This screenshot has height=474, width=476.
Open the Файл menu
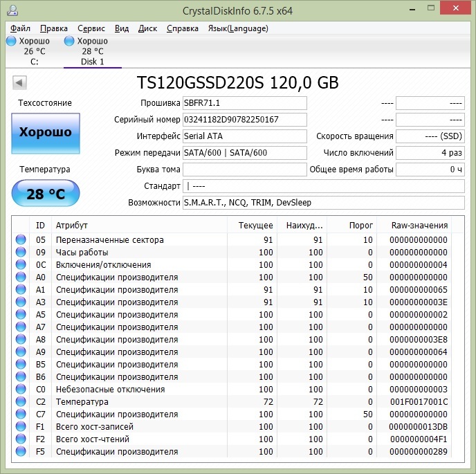[21, 28]
